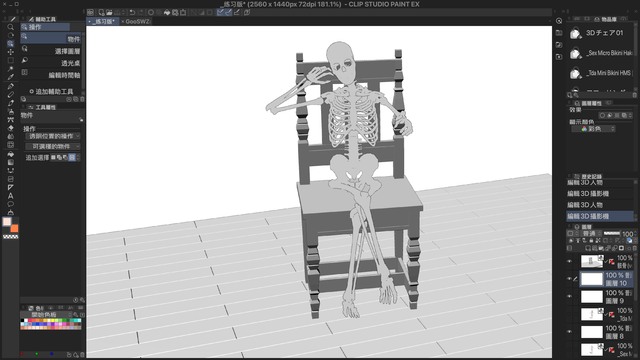Select the Text tool
640x360 pixels.
tap(11, 196)
